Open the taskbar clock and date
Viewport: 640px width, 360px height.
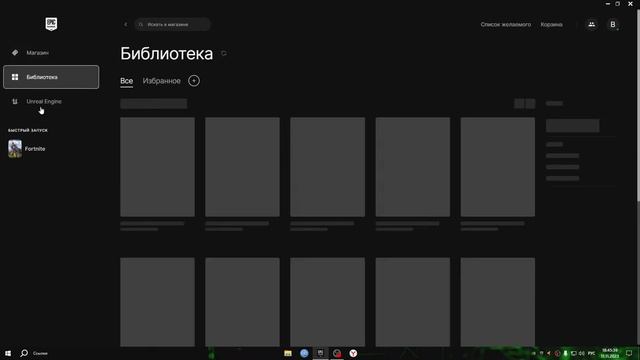[610, 353]
